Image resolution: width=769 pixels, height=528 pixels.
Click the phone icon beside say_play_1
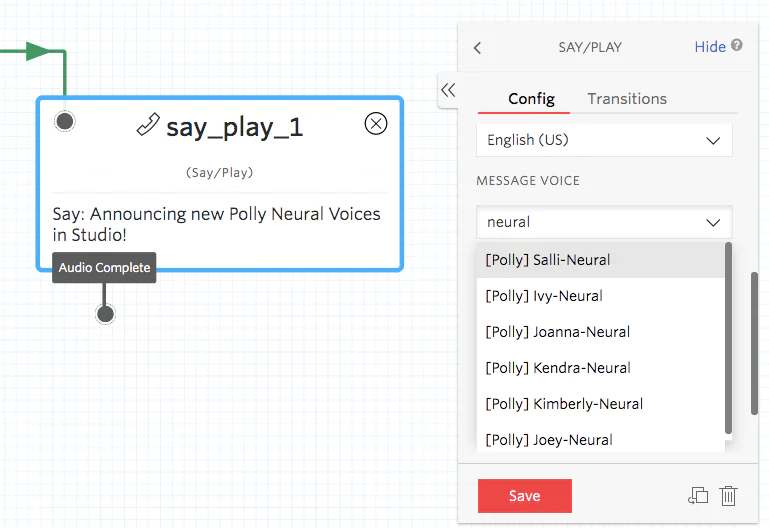[148, 125]
